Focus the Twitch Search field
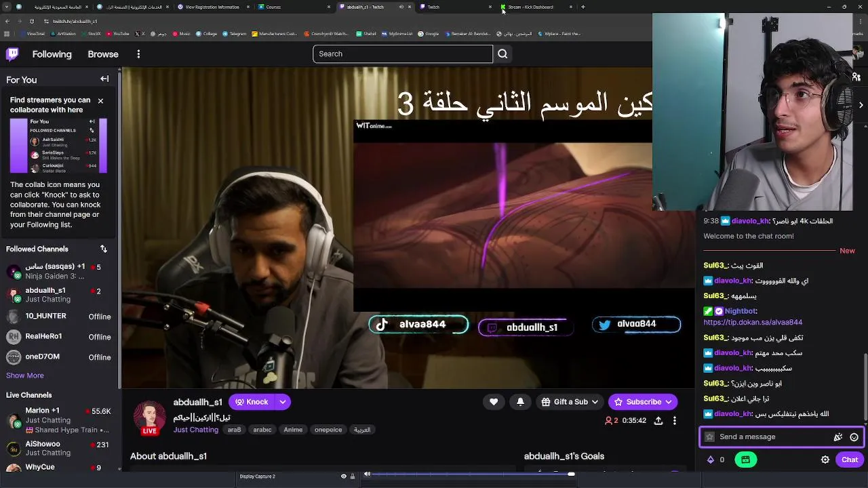Screen dimensions: 868x488 (402, 54)
